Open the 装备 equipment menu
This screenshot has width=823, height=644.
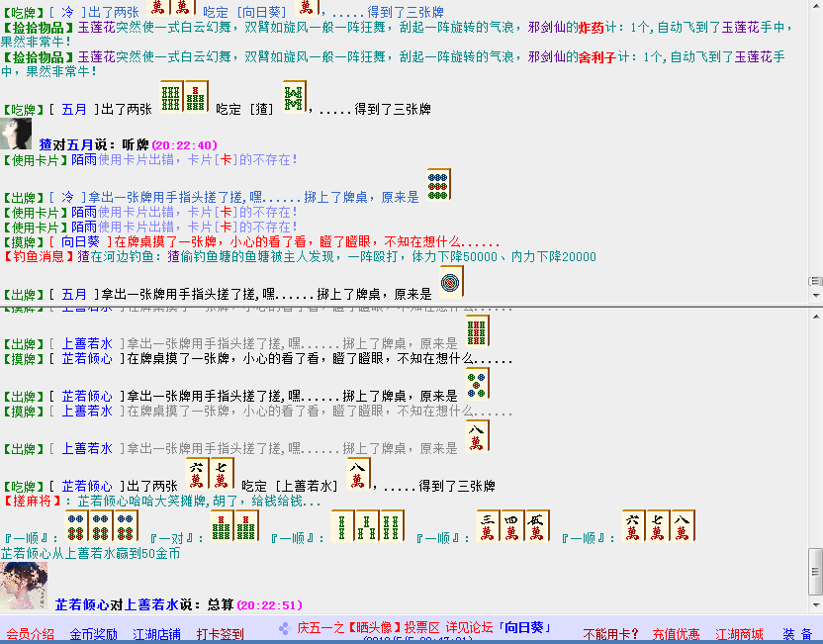[x=798, y=634]
